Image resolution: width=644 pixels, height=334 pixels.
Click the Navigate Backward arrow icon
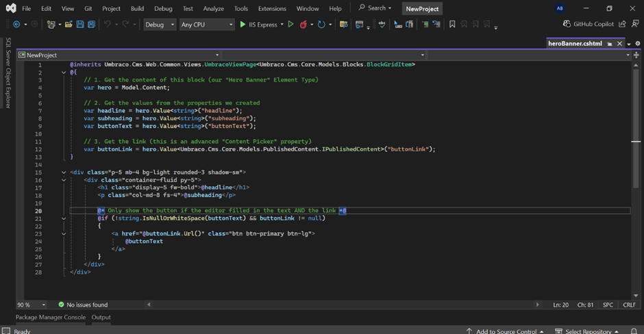click(16, 25)
